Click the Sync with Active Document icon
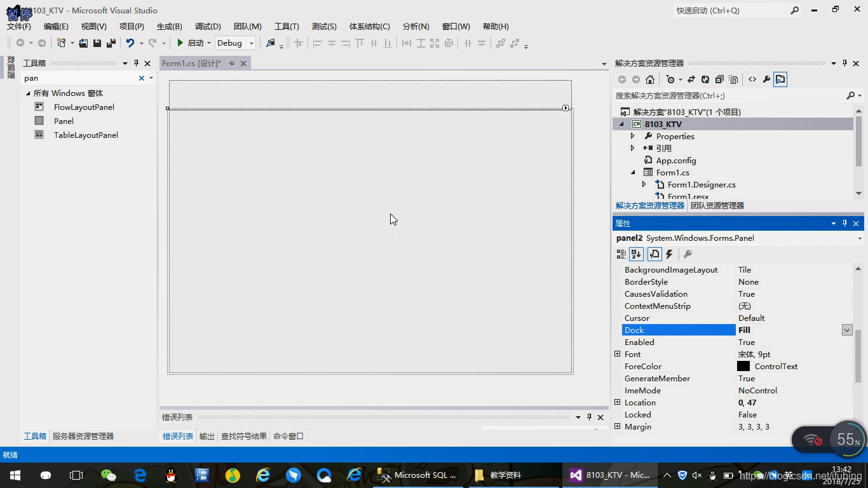The width and height of the screenshot is (868, 488). click(691, 79)
